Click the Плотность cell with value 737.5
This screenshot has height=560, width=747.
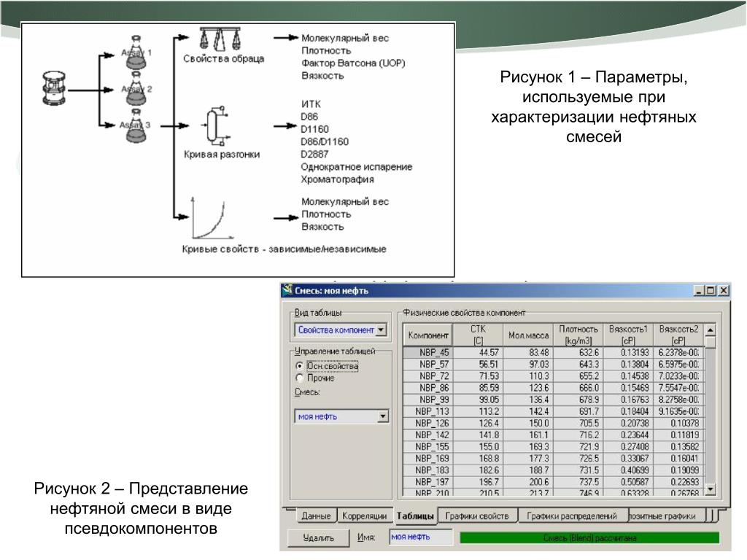tap(578, 482)
